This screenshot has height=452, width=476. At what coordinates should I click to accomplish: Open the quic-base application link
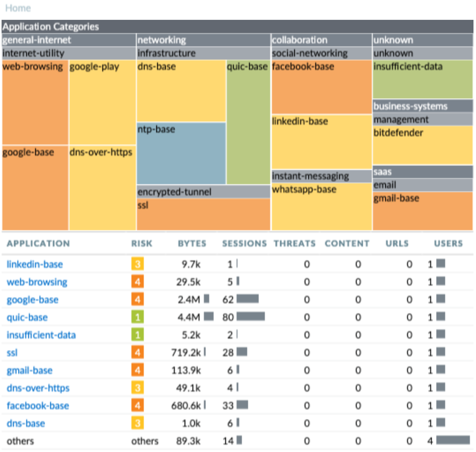27,317
